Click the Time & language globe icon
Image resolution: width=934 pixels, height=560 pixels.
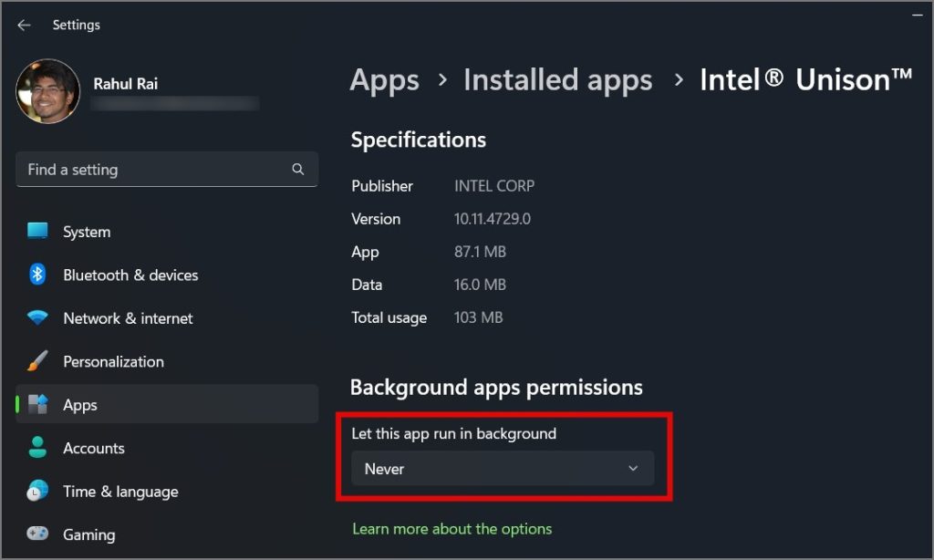(37, 491)
